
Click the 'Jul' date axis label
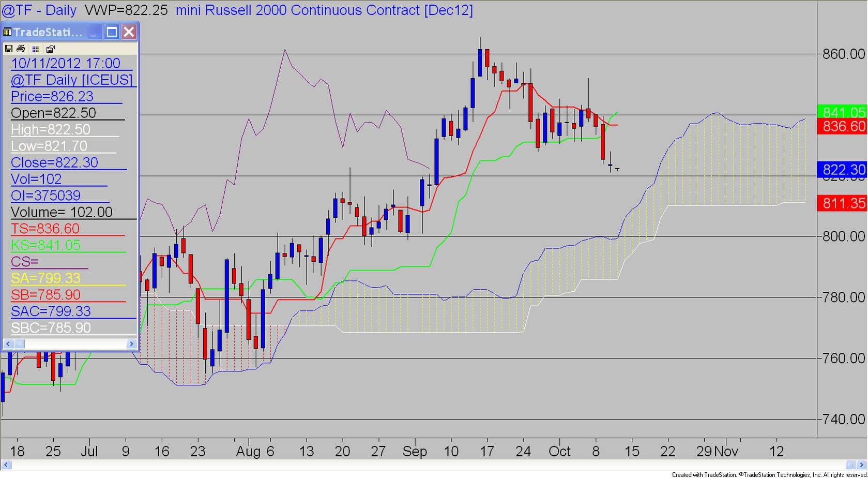[x=89, y=452]
